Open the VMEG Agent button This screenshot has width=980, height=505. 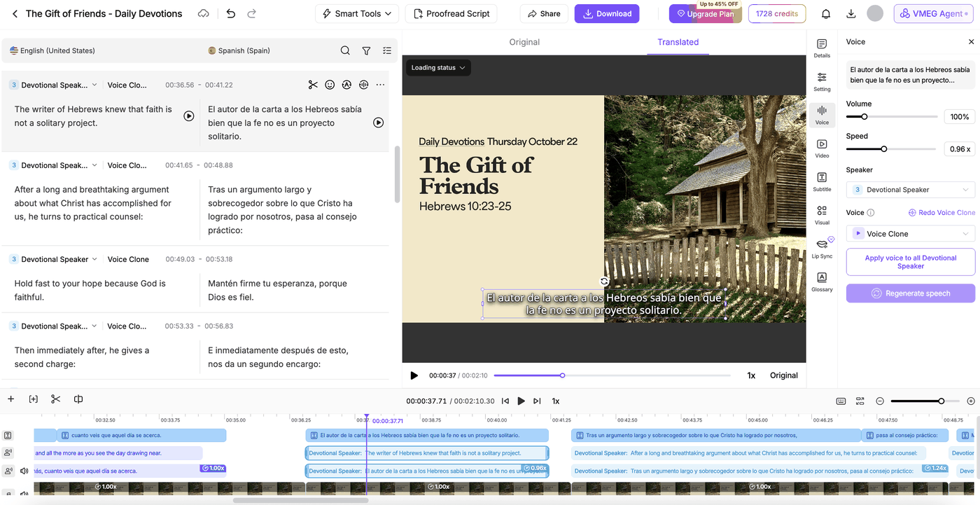[934, 13]
